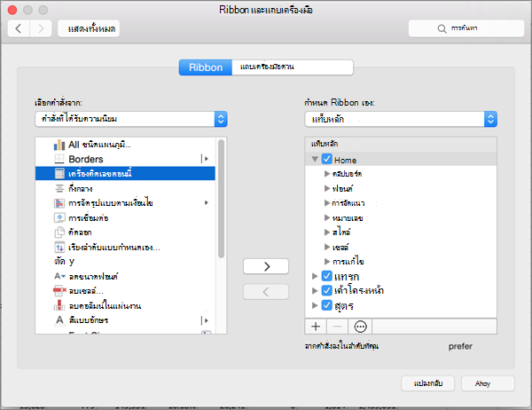
Task: Click the prefer text below the list
Action: click(460, 346)
